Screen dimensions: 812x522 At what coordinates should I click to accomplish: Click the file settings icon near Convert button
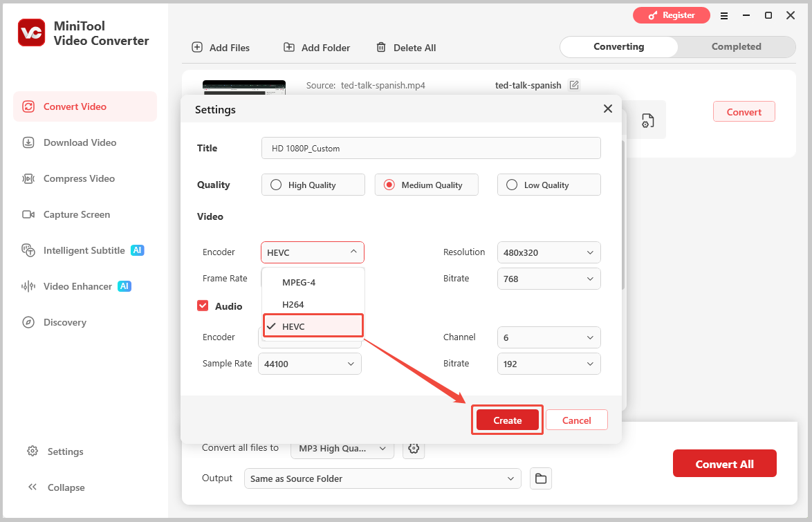[x=648, y=121]
